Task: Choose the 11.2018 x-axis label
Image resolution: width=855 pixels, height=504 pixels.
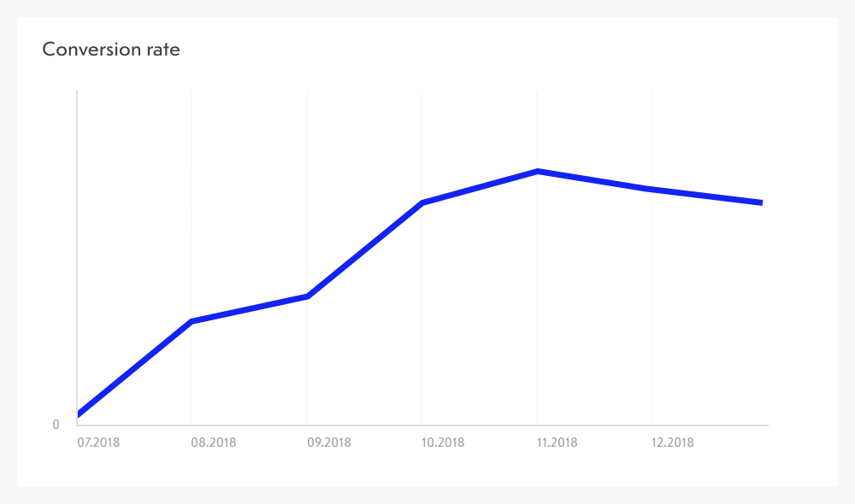Action: point(557,442)
